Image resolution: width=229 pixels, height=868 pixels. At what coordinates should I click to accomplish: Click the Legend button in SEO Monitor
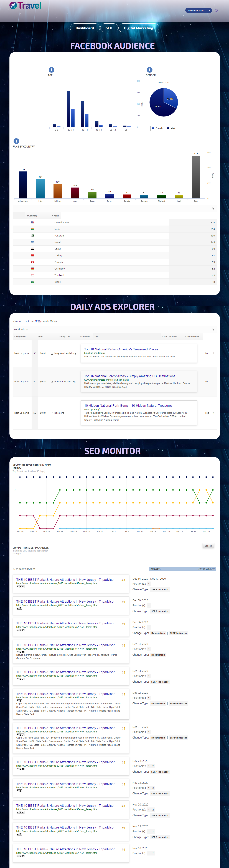tap(208, 545)
